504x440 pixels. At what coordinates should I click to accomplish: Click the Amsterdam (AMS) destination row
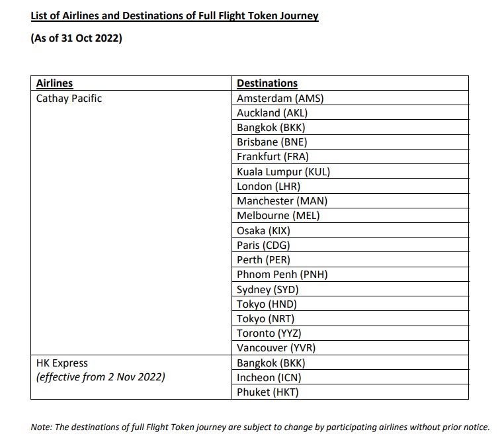pyautogui.click(x=350, y=98)
